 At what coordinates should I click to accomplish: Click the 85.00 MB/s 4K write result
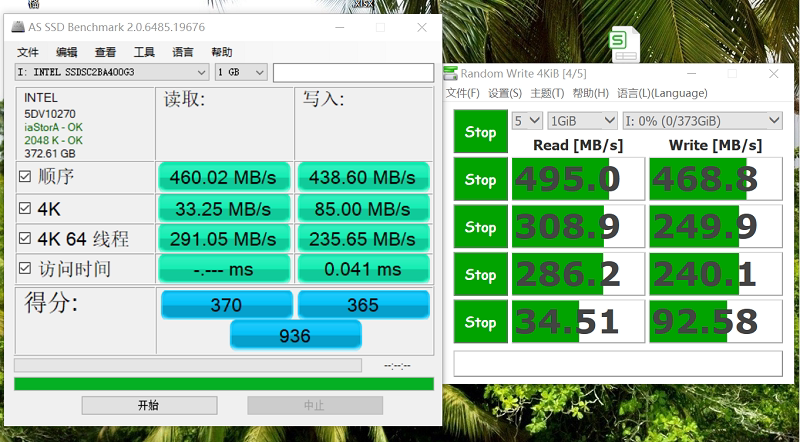coord(363,209)
